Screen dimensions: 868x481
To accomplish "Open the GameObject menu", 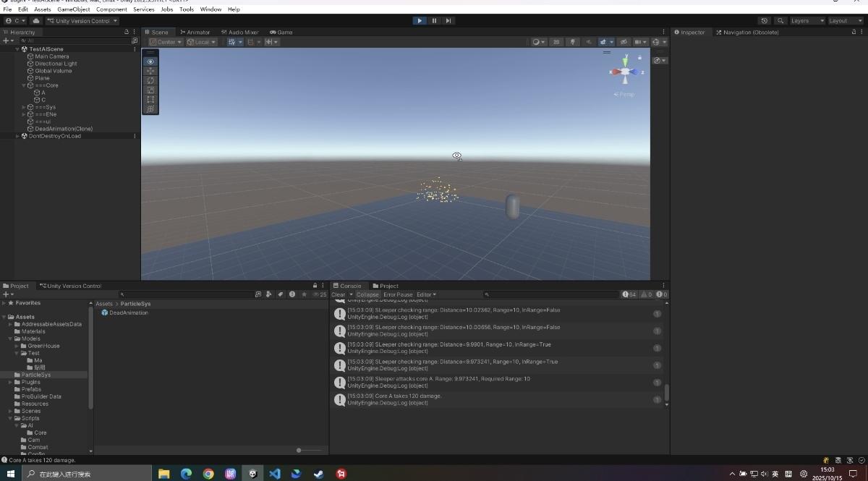I will tap(72, 9).
